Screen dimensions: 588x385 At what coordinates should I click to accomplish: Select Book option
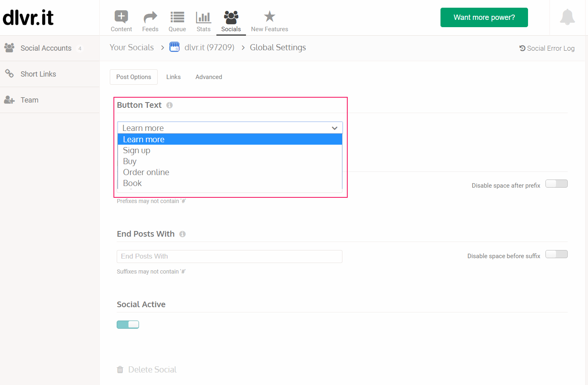[230, 183]
